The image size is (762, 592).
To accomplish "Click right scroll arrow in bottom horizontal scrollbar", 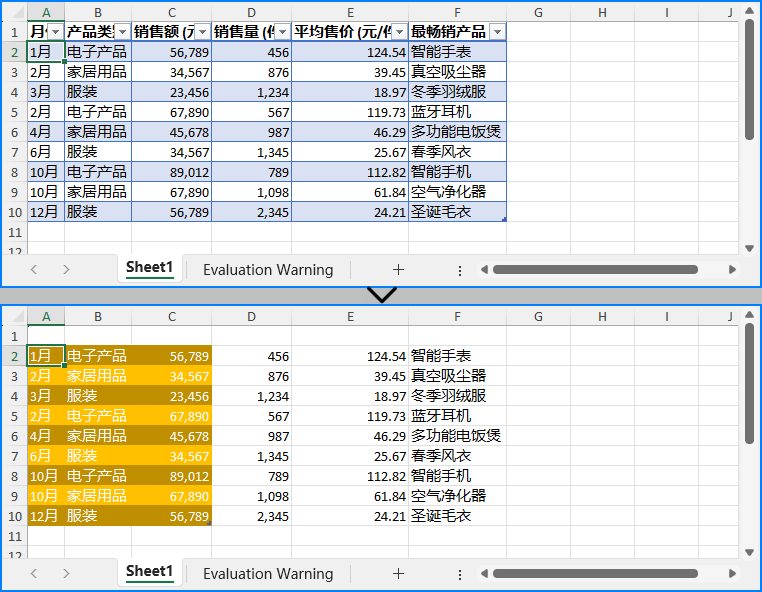I will click(x=732, y=574).
